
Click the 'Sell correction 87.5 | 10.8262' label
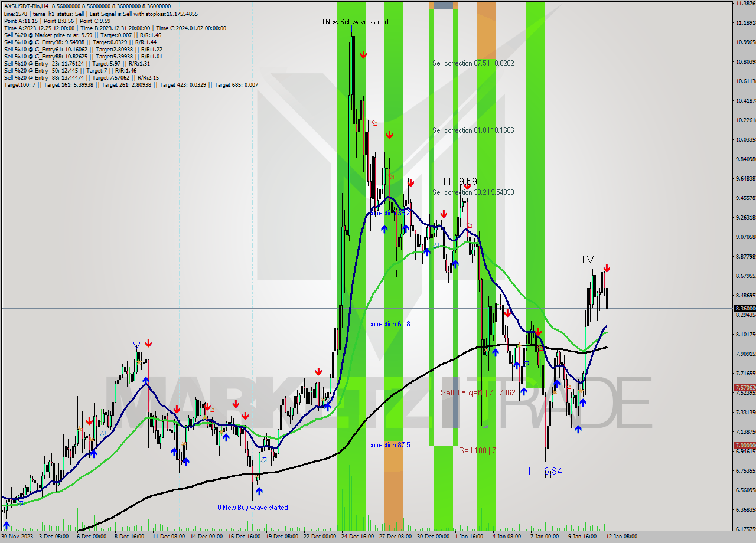tap(473, 63)
